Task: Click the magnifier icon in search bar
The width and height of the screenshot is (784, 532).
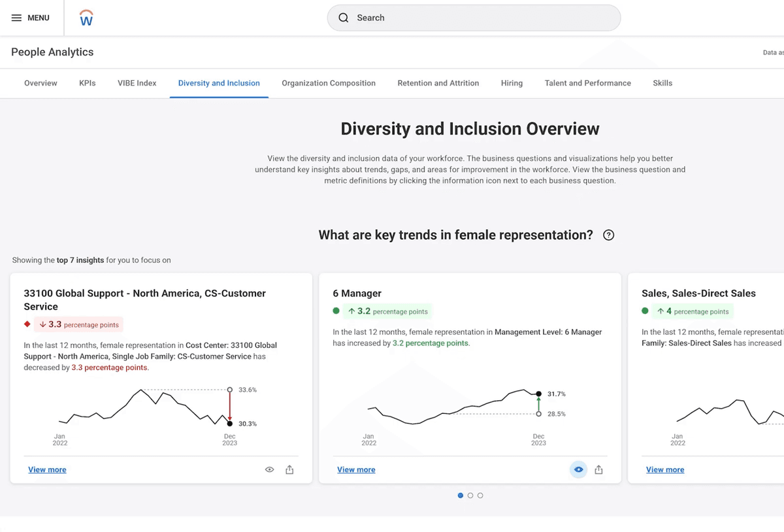Action: [344, 18]
